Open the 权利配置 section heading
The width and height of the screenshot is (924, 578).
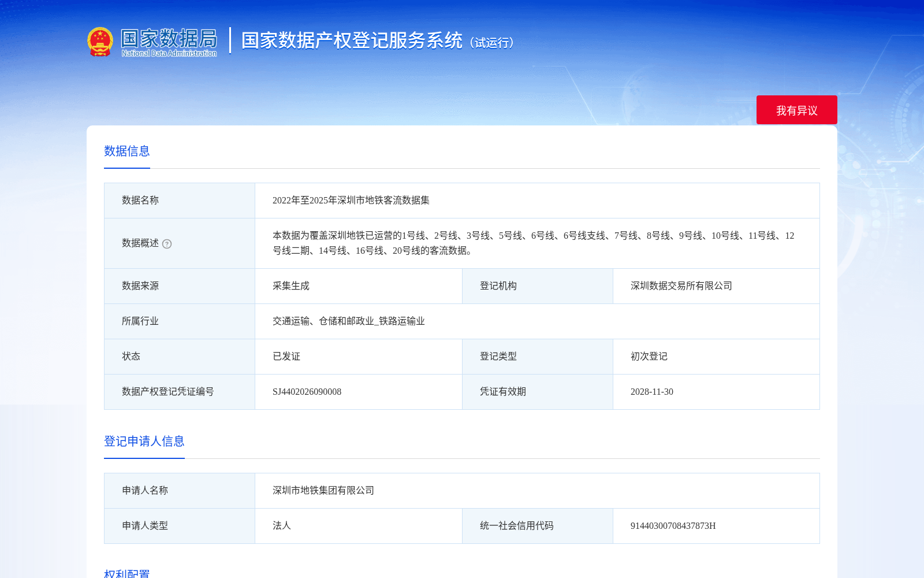[127, 573]
